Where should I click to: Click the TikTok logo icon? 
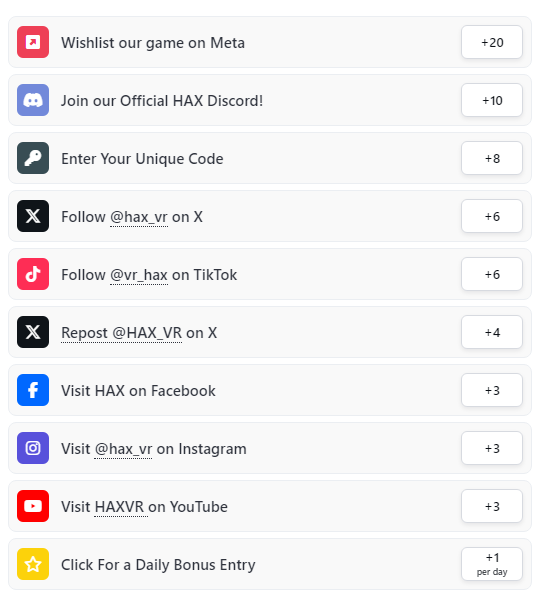pos(33,274)
